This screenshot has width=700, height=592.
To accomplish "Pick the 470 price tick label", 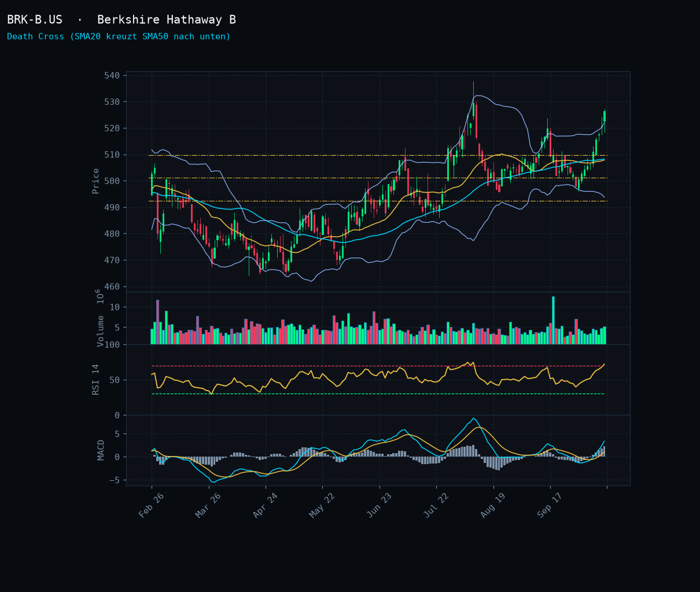I will 113,260.
